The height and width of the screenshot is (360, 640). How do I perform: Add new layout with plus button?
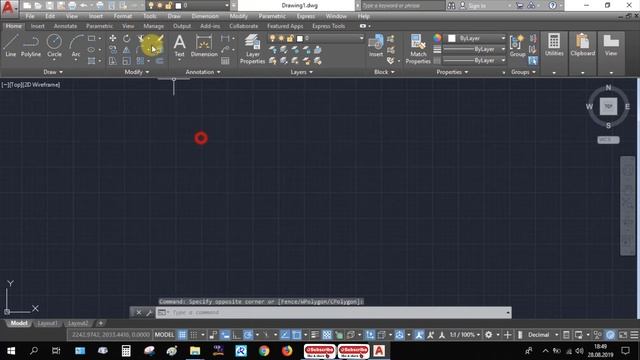pyautogui.click(x=100, y=323)
